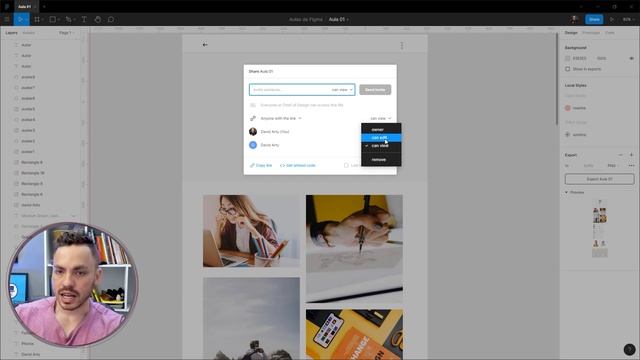Switch to the Code tab
The image size is (640, 360).
pos(610,33)
